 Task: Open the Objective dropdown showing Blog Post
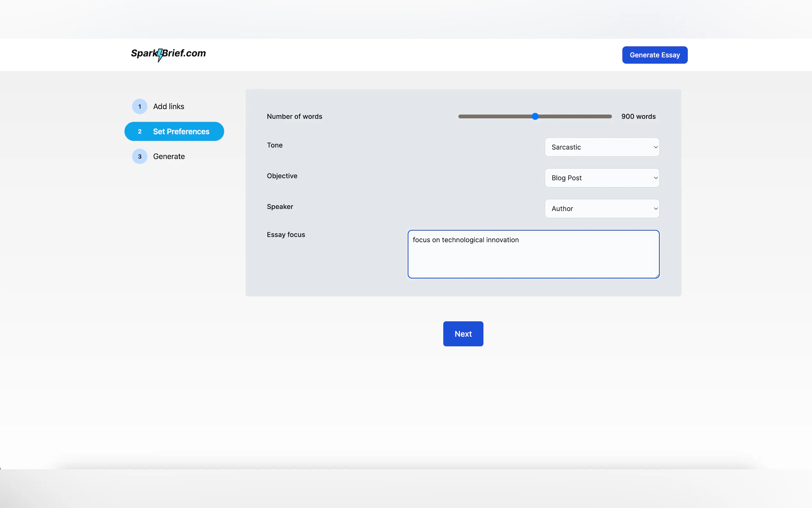pos(601,178)
